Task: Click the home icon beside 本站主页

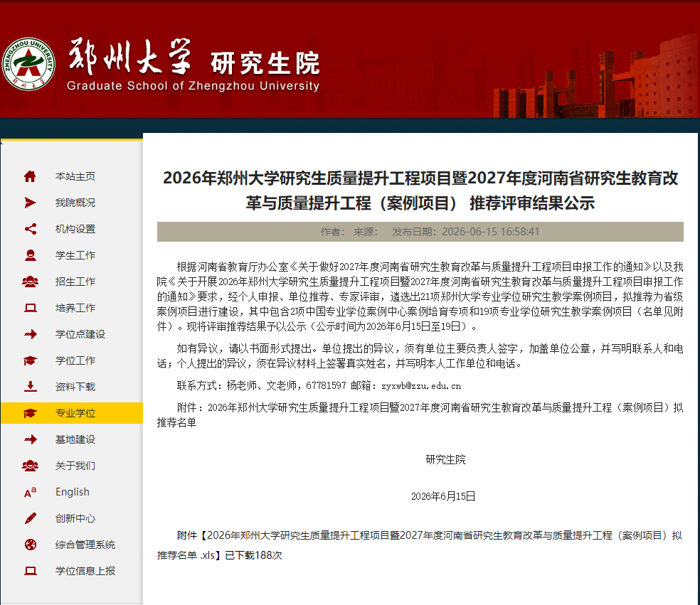Action: click(30, 176)
